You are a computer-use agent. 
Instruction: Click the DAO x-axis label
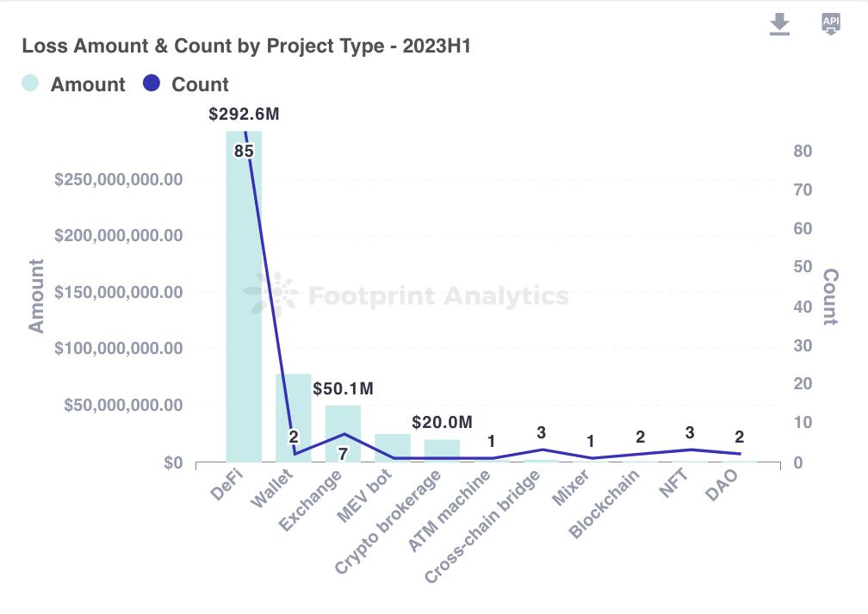(x=722, y=485)
